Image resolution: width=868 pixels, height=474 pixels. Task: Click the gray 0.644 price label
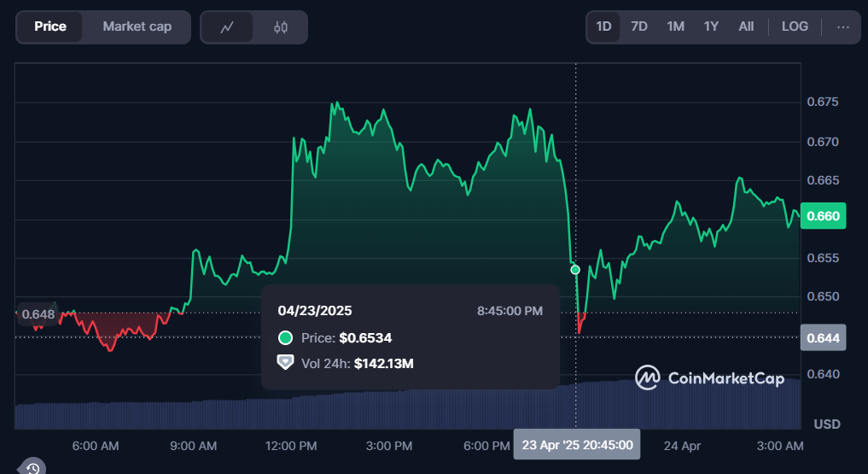pos(823,338)
